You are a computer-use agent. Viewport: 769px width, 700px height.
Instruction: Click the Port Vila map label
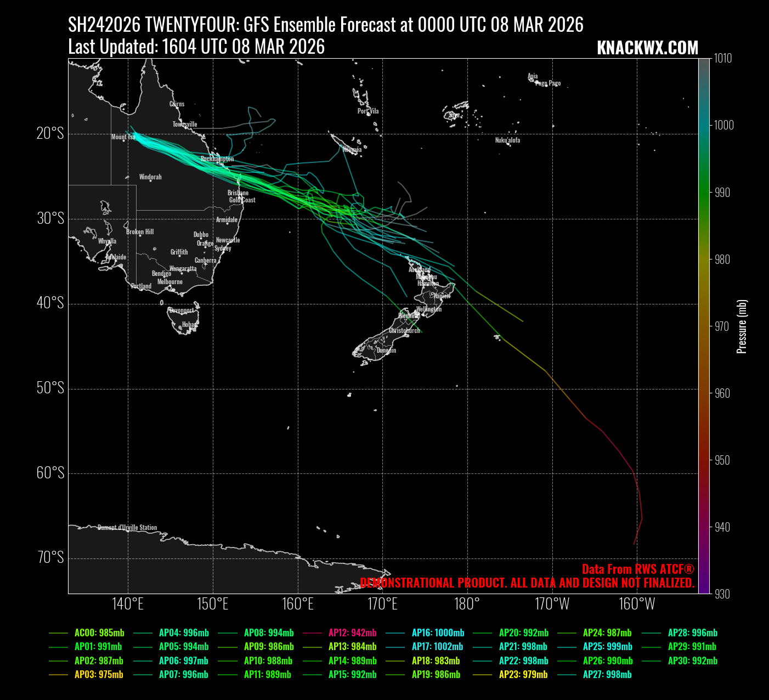click(368, 111)
